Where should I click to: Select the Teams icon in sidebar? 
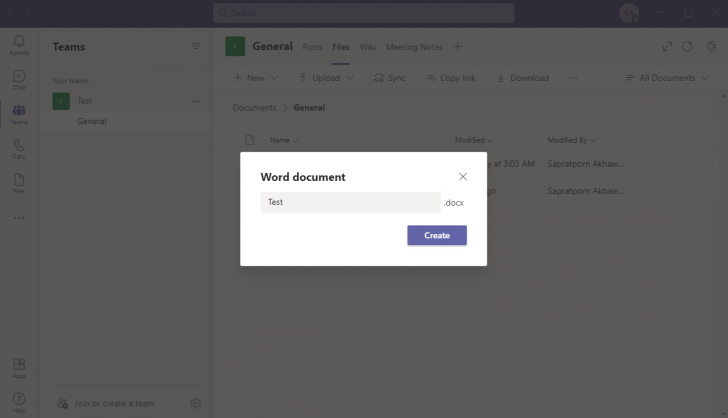pyautogui.click(x=19, y=114)
